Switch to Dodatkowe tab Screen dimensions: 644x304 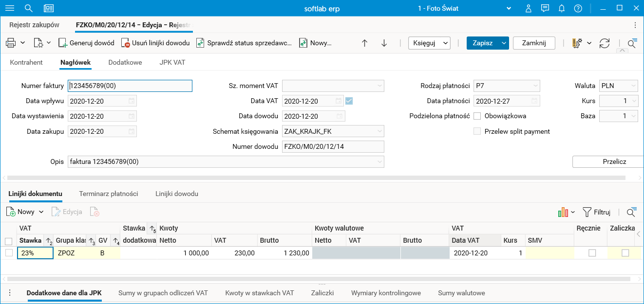coord(125,62)
